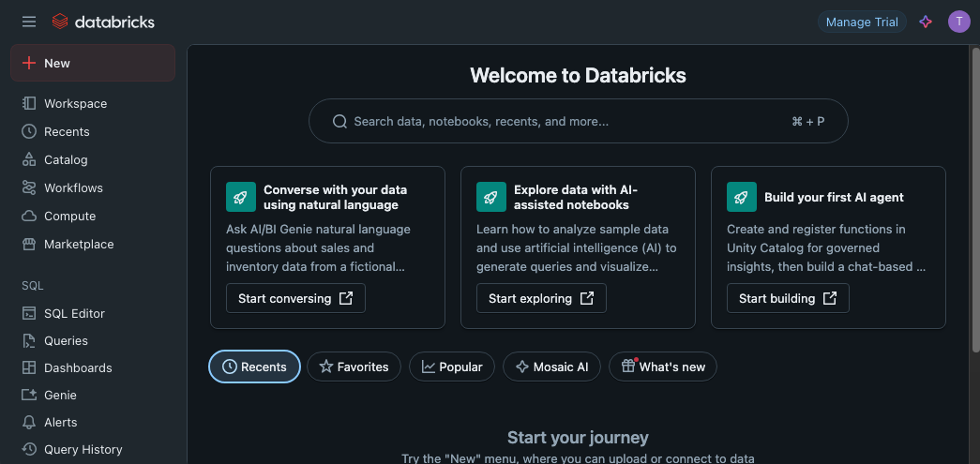980x464 pixels.
Task: Select the Favorites tab
Action: [354, 367]
